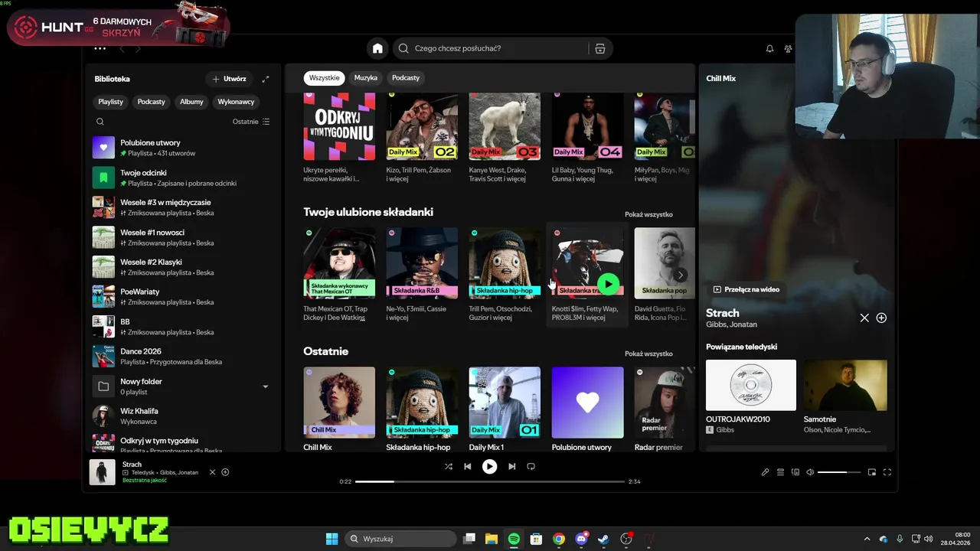This screenshot has width=980, height=551.
Task: Open the Składanka R&B card
Action: click(x=422, y=275)
